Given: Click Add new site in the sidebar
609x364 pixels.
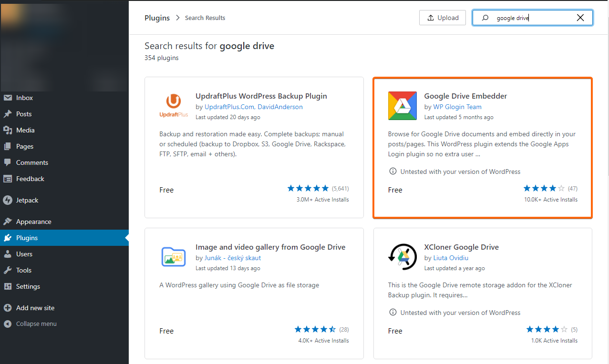Looking at the screenshot, I should (64, 308).
